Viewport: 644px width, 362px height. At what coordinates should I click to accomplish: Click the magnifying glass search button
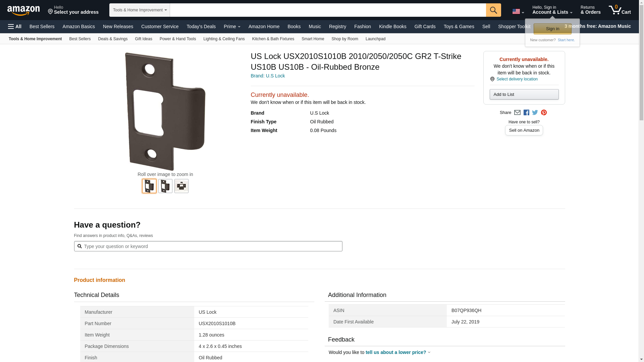[493, 10]
